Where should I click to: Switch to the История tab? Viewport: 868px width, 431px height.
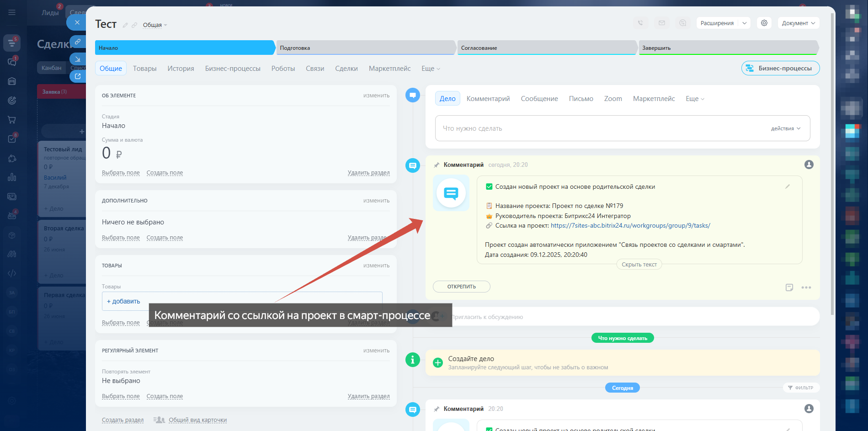(x=181, y=69)
